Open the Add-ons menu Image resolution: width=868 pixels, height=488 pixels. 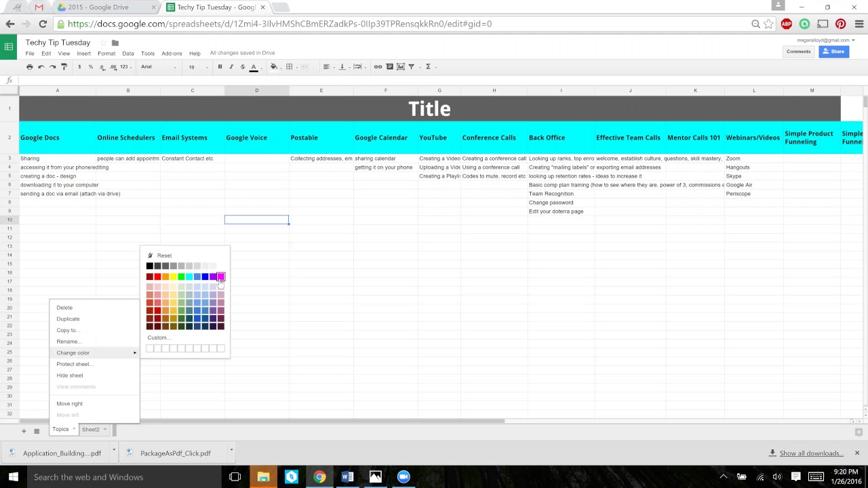(172, 54)
